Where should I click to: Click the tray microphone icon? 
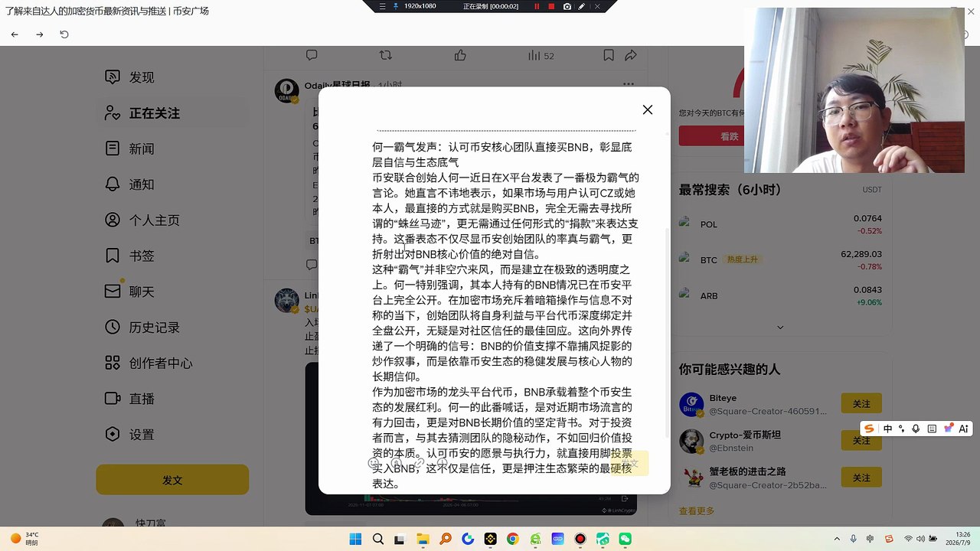pyautogui.click(x=854, y=539)
